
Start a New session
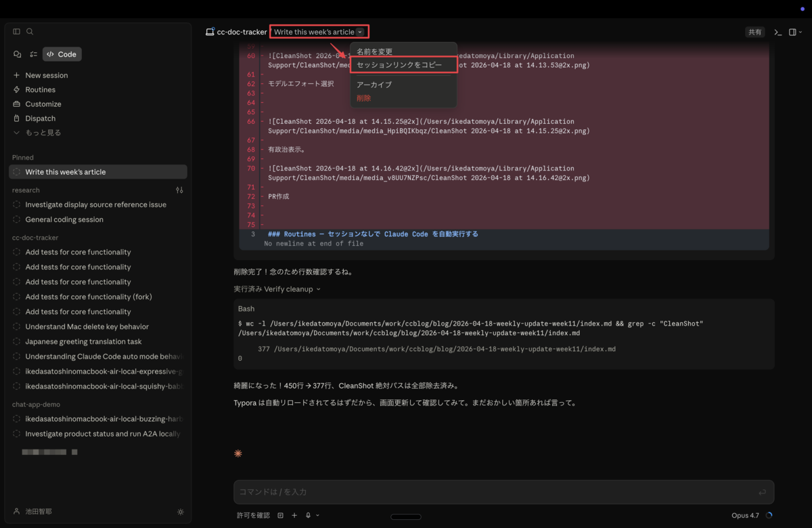46,75
